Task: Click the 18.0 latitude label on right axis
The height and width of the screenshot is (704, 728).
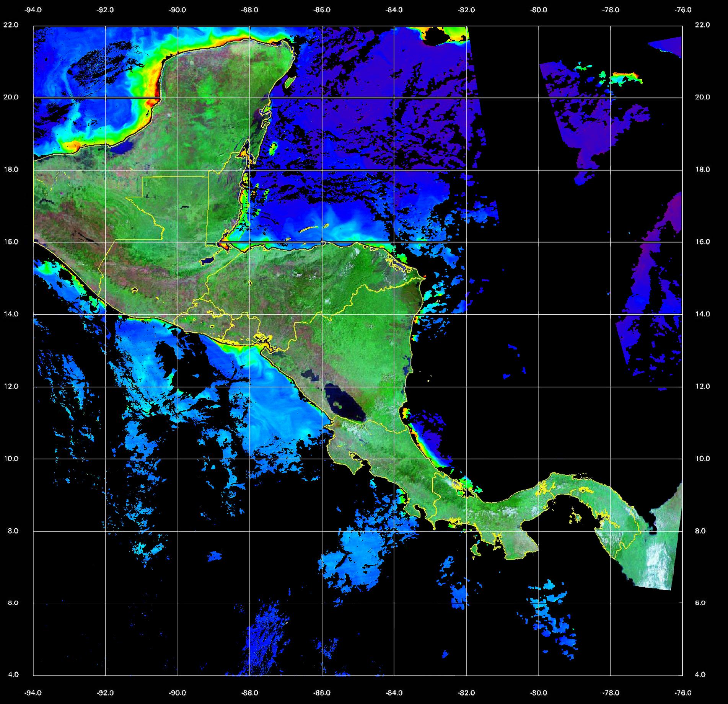Action: point(702,169)
